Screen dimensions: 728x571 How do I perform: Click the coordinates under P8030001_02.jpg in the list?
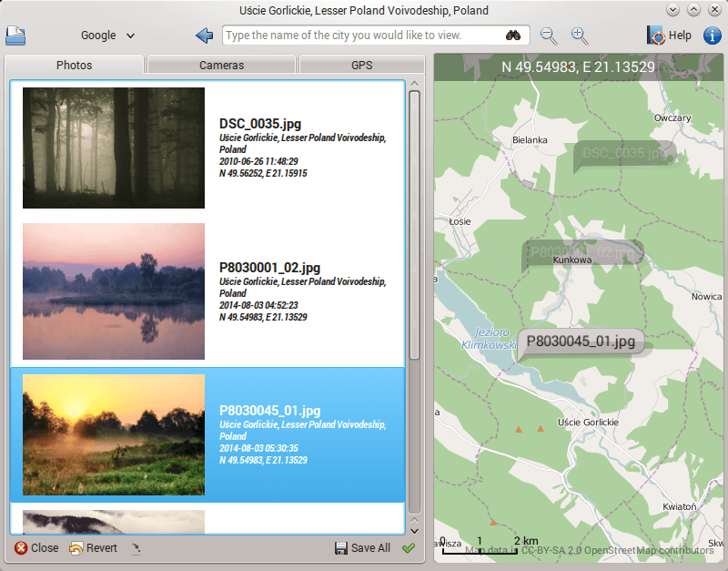(263, 317)
